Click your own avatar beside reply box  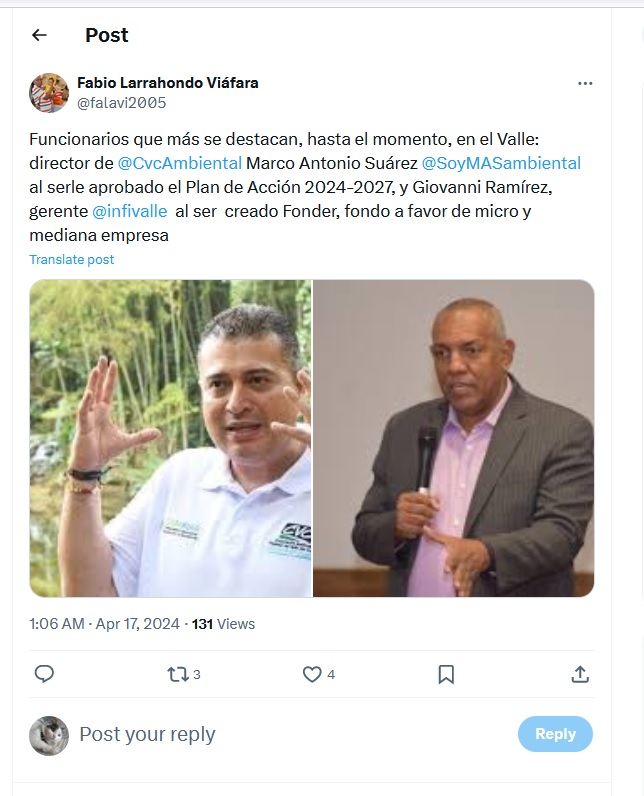point(49,736)
